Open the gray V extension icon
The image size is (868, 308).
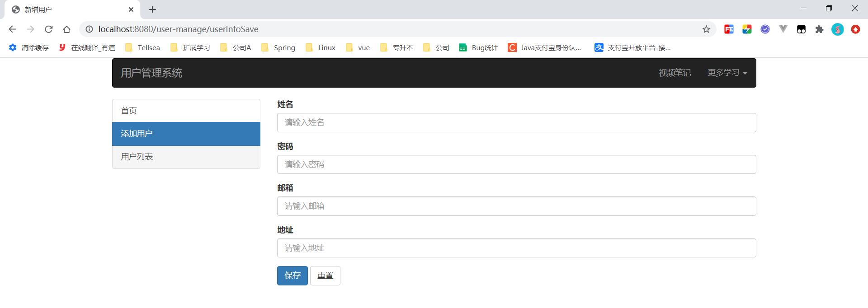783,29
